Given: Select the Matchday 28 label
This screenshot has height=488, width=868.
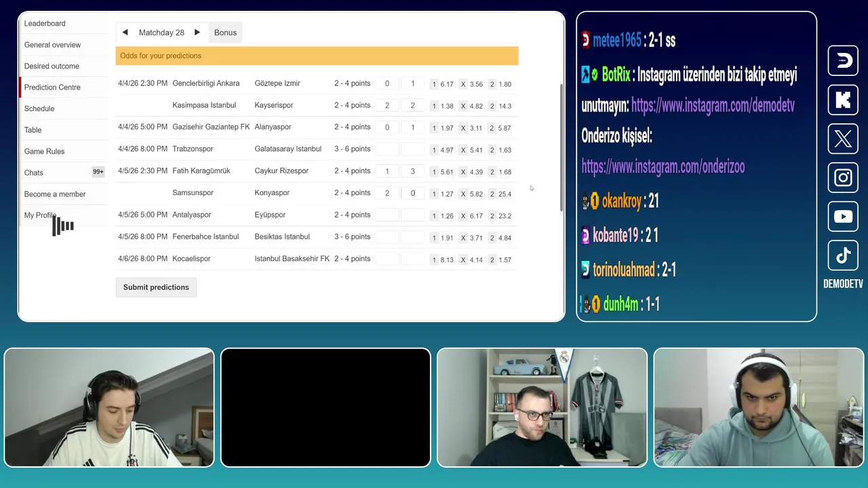Looking at the screenshot, I should coord(161,33).
